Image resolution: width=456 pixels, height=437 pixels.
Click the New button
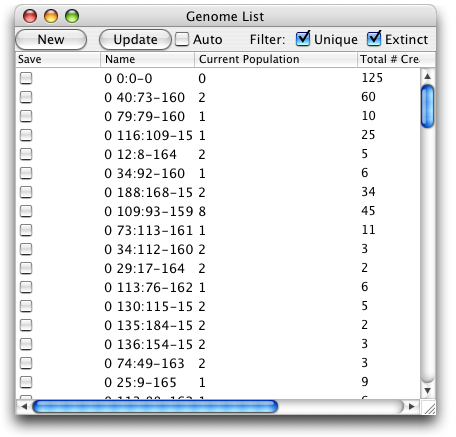[x=51, y=40]
